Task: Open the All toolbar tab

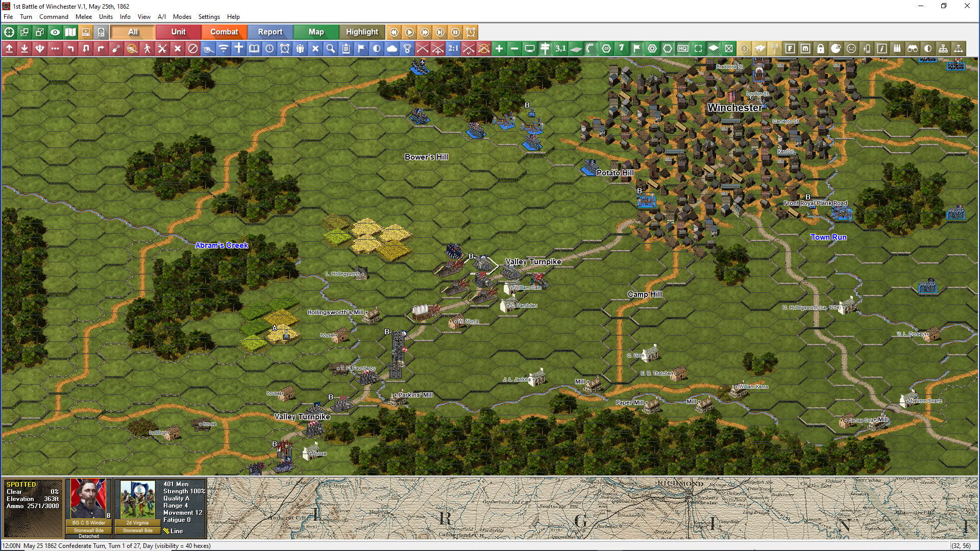Action: pyautogui.click(x=133, y=32)
